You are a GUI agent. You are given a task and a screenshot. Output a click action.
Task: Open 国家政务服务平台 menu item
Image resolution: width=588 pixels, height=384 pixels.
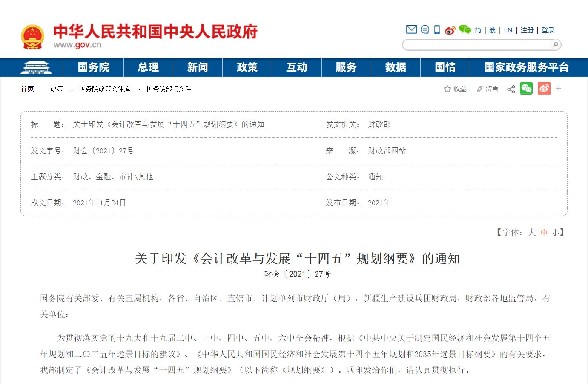point(527,67)
